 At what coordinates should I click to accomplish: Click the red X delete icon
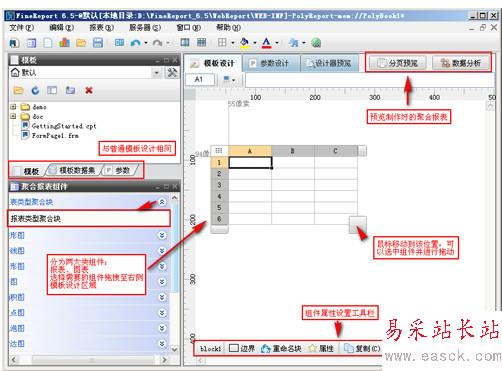point(89,90)
